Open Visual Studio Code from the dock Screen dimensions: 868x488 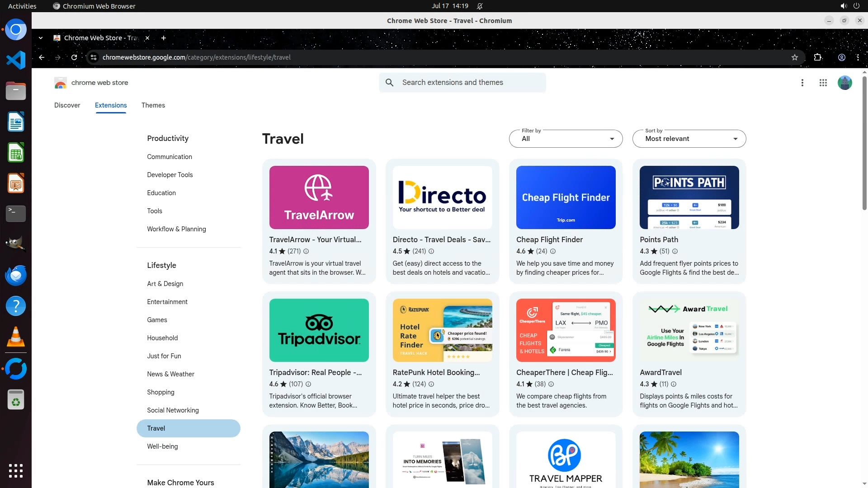(16, 60)
